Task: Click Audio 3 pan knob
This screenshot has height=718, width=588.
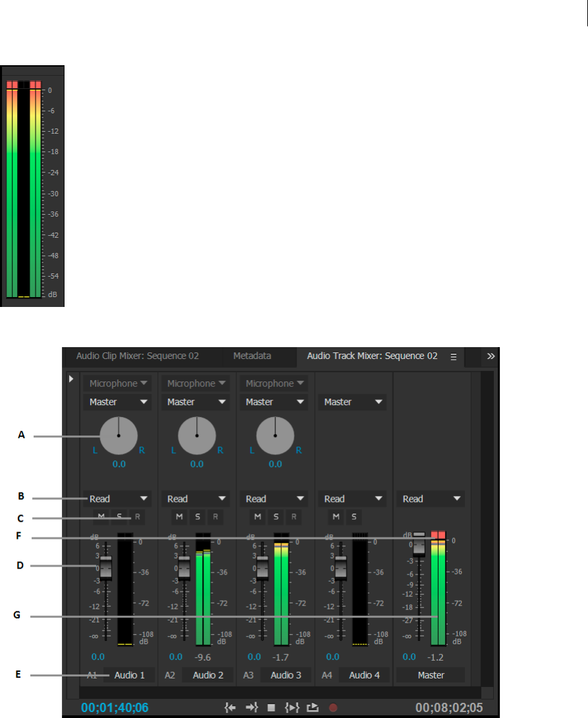Action: click(275, 435)
